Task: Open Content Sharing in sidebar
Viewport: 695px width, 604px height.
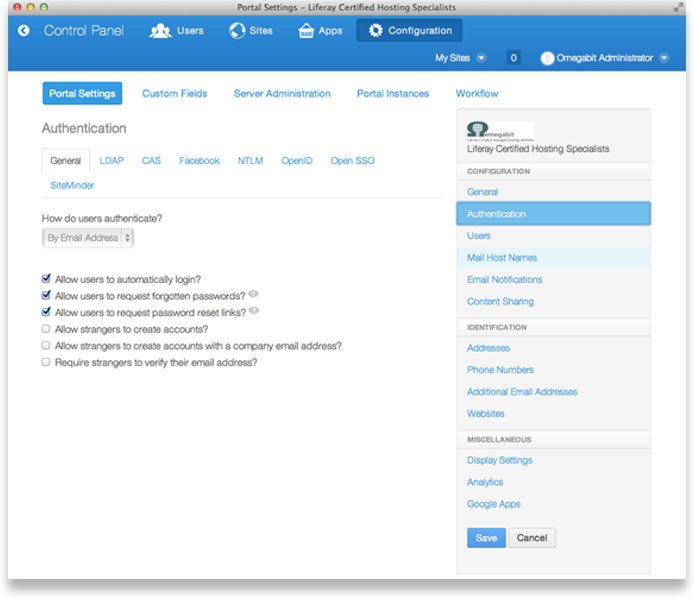Action: [500, 301]
